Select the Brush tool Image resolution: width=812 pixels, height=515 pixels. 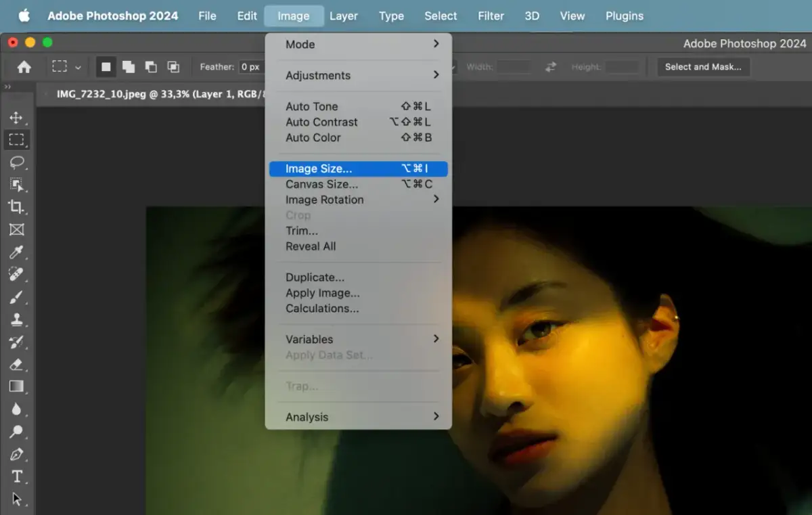coord(16,297)
